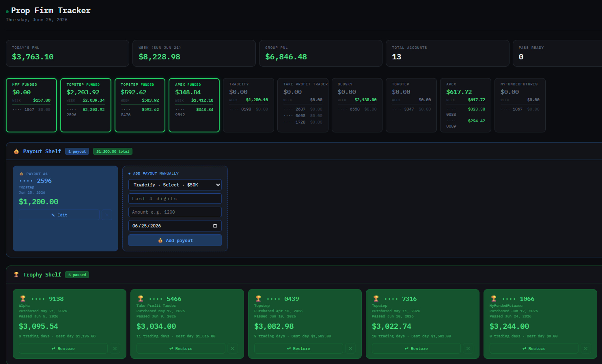Select the Topstep Funded card showing $2,203.92

click(86, 105)
